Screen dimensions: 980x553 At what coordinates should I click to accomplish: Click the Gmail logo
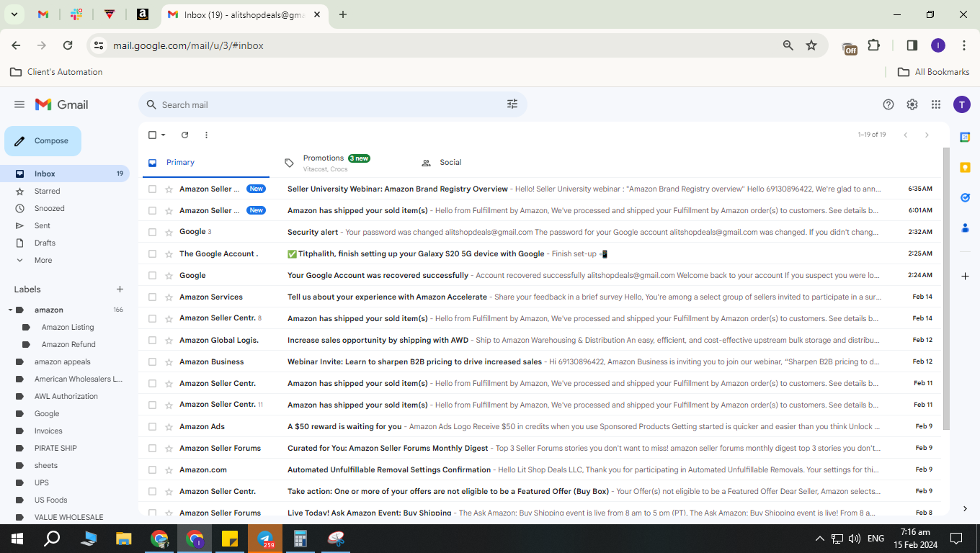(x=62, y=104)
